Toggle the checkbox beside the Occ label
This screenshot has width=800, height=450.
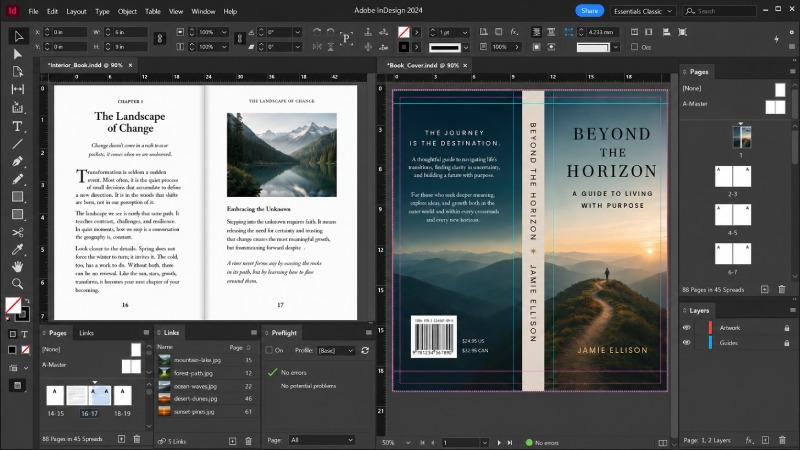pos(634,47)
